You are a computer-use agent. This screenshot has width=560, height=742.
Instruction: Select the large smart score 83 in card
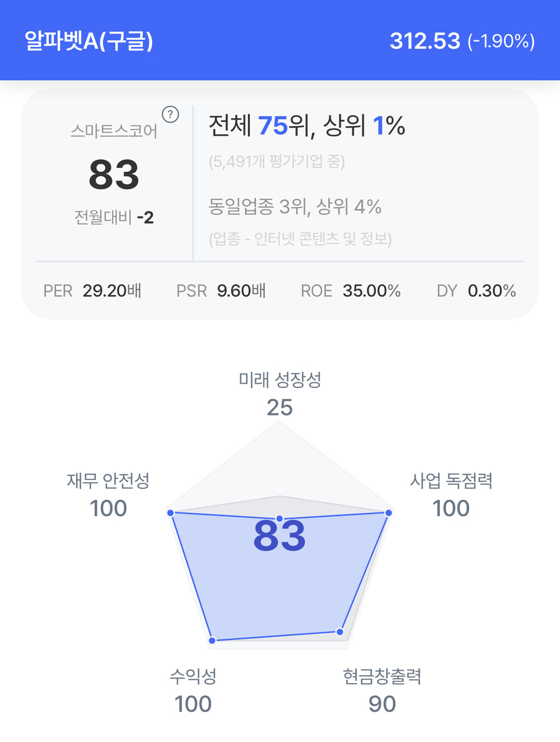(114, 175)
